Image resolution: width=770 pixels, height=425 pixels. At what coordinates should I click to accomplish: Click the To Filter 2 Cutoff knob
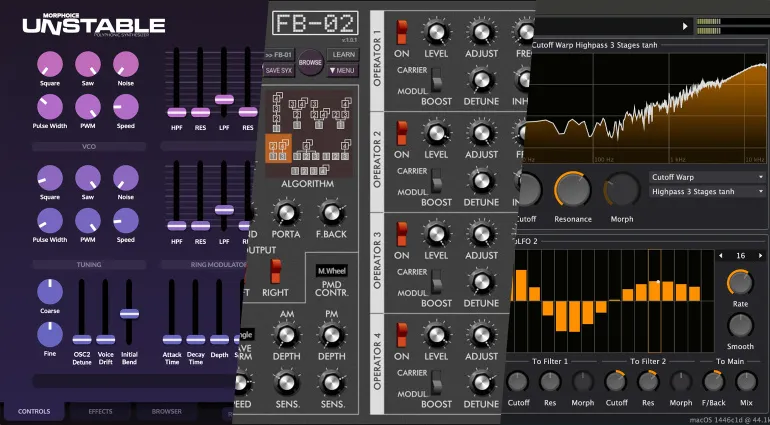click(x=616, y=382)
